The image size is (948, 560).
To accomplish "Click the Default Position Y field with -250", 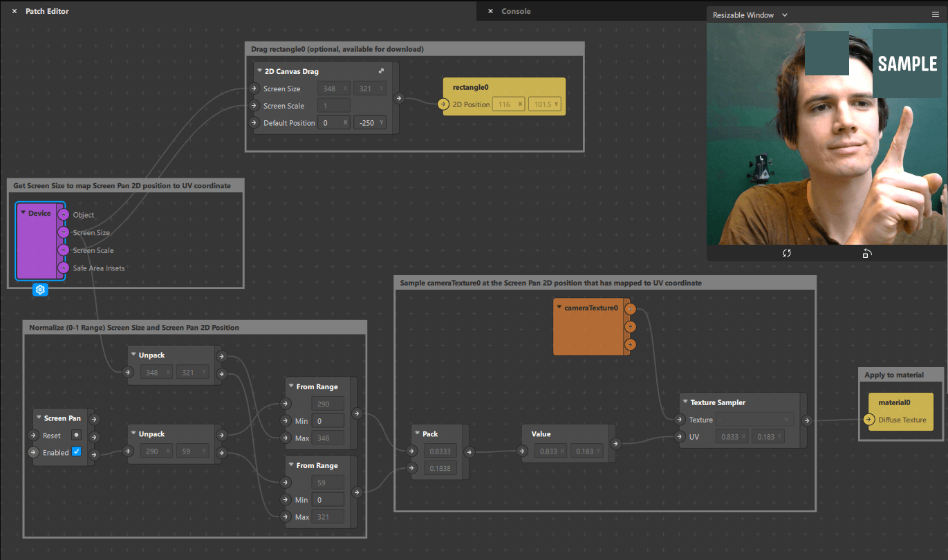I will click(369, 123).
